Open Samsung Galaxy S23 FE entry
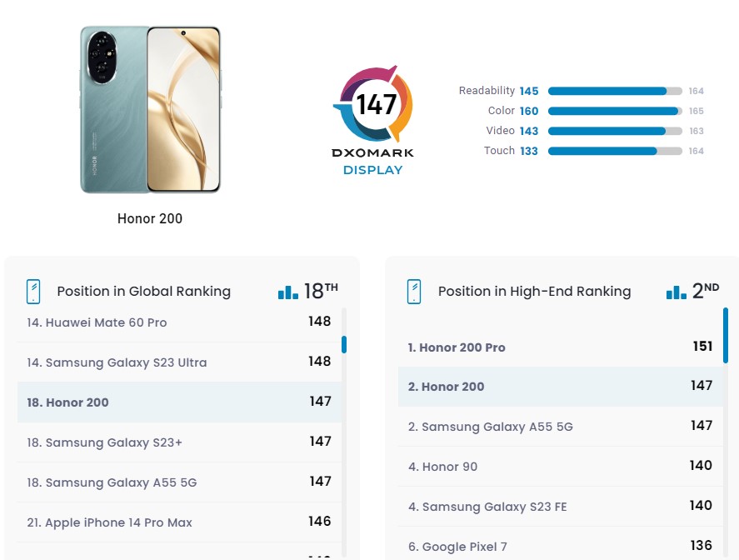This screenshot has height=560, width=739. click(561, 507)
